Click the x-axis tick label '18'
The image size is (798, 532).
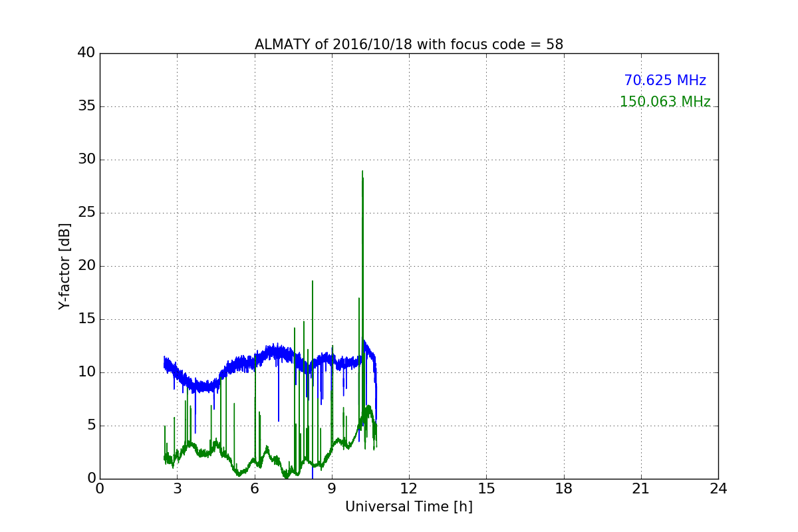(x=564, y=489)
